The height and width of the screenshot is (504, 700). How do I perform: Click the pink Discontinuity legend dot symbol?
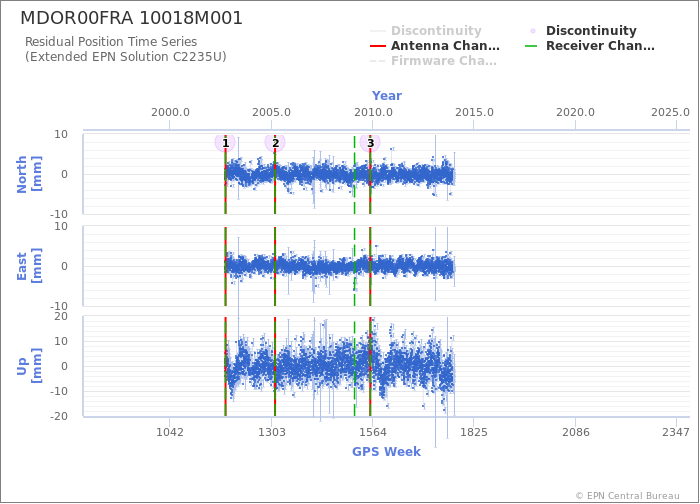click(x=533, y=31)
